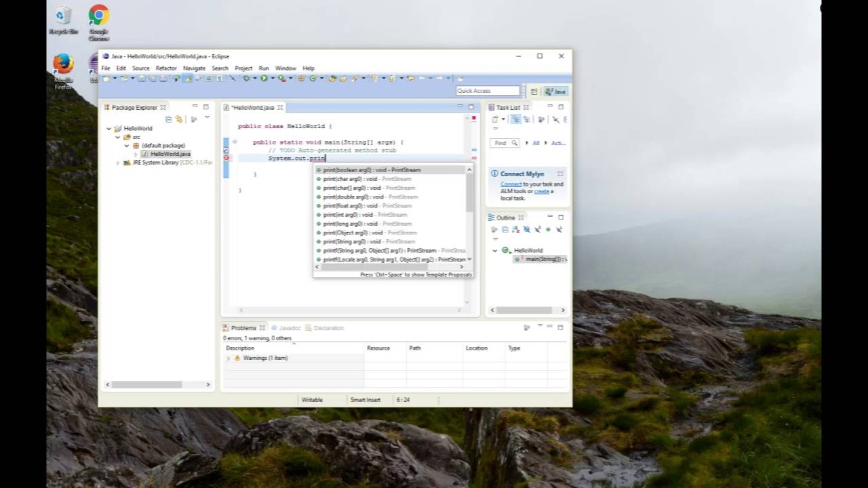Click the New Java Package icon
Viewport: 868px width, 488px height.
301,79
